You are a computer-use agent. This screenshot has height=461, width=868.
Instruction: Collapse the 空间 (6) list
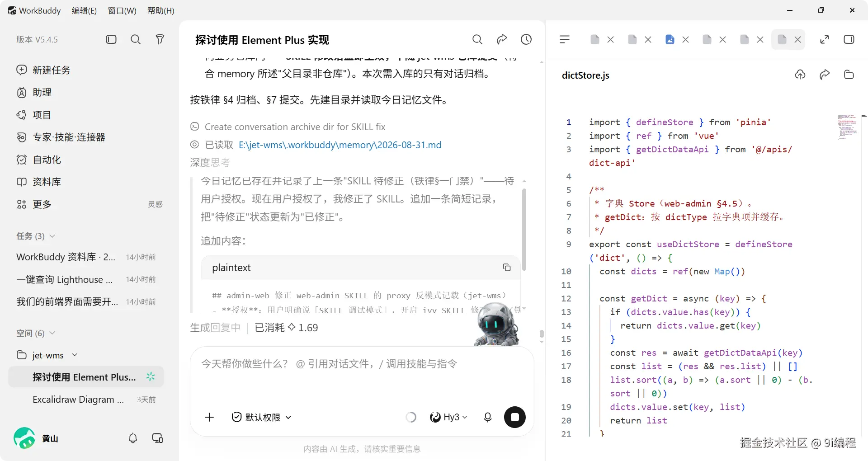point(36,333)
